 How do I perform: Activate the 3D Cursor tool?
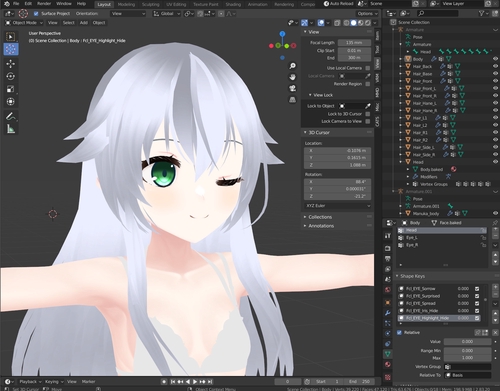(x=11, y=49)
